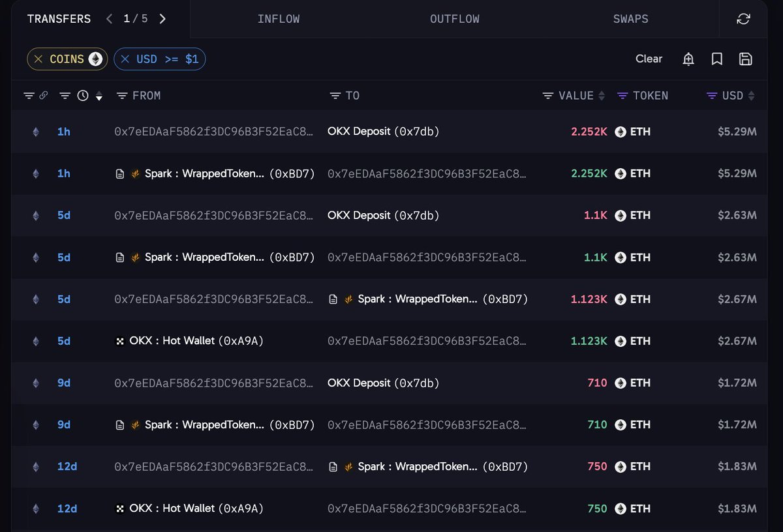This screenshot has width=783, height=532.
Task: Open the purple filter icon beside USD header
Action: point(712,96)
